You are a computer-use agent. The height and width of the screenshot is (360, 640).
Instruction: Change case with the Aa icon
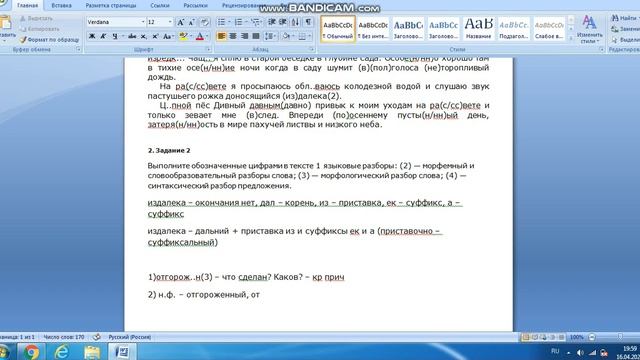click(168, 36)
